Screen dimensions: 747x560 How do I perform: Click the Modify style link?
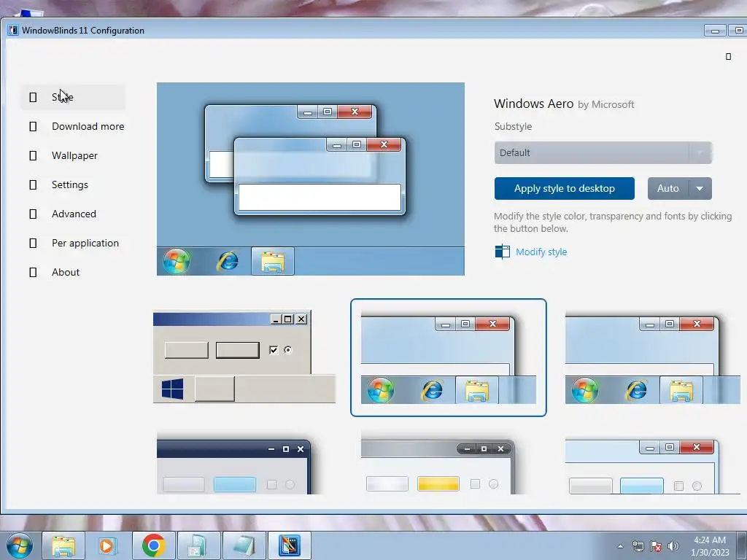click(x=541, y=252)
